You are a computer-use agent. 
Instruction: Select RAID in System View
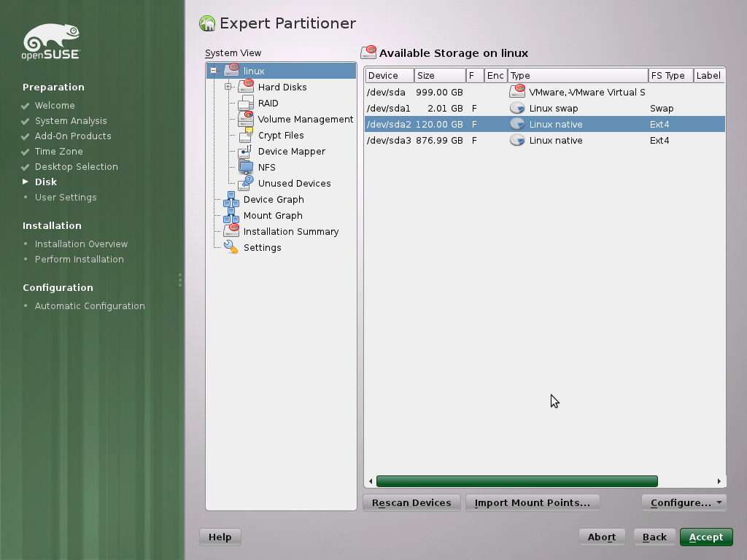[x=268, y=103]
